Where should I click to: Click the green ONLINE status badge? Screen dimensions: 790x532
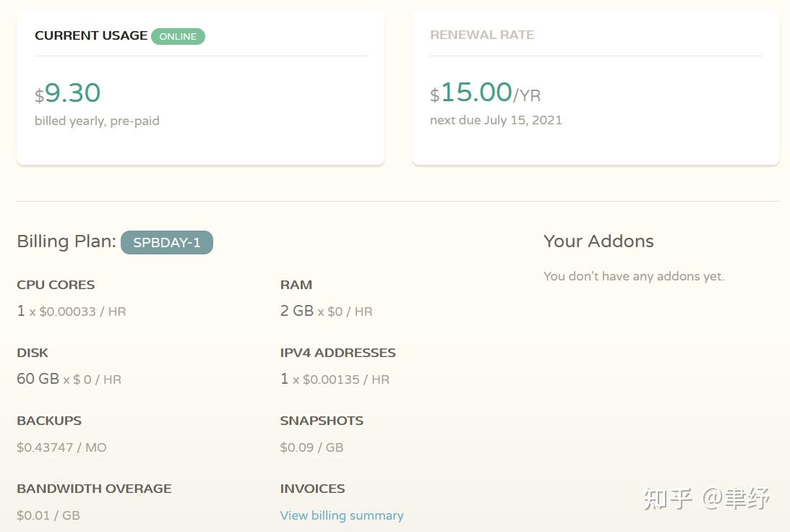(178, 36)
